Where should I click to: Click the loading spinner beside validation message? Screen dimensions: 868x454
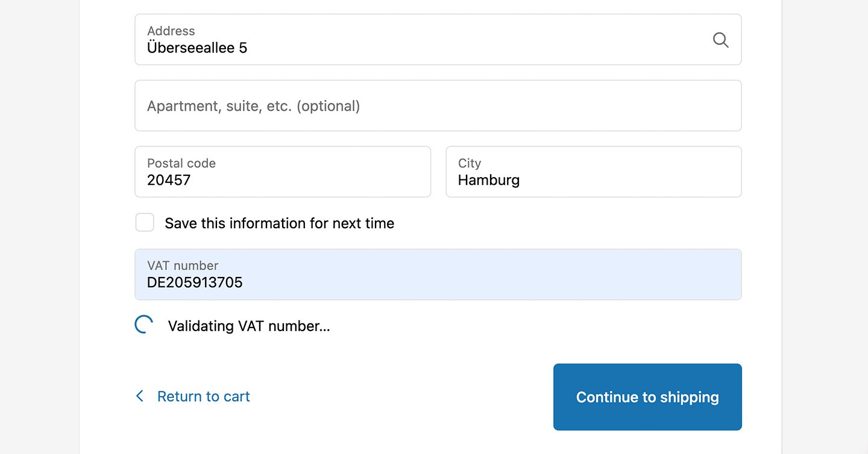(143, 325)
